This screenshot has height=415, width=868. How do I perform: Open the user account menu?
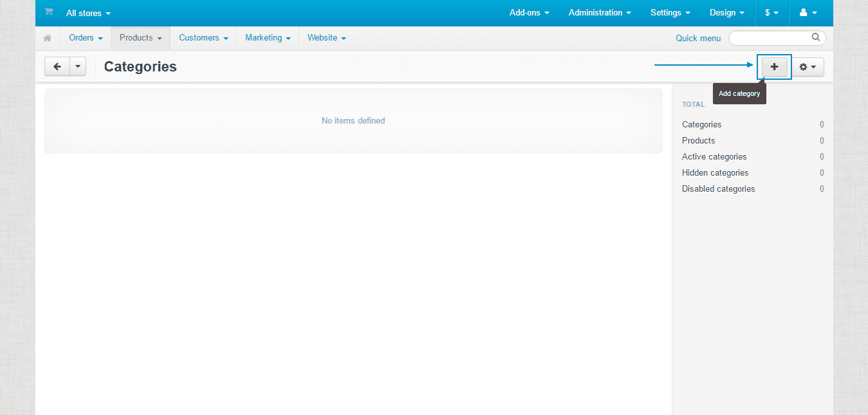[x=808, y=12]
